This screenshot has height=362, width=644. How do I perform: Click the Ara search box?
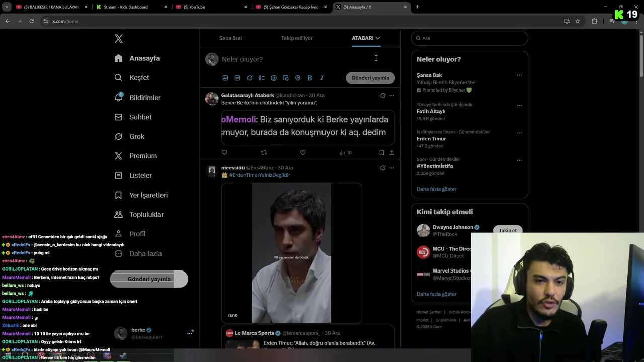point(469,38)
